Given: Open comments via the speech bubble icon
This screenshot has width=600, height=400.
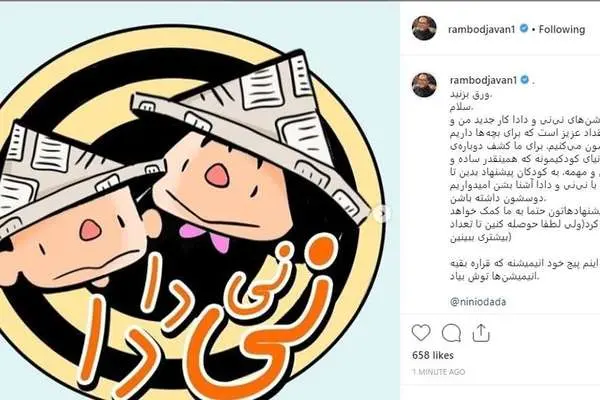Looking at the screenshot, I should tap(451, 333).
